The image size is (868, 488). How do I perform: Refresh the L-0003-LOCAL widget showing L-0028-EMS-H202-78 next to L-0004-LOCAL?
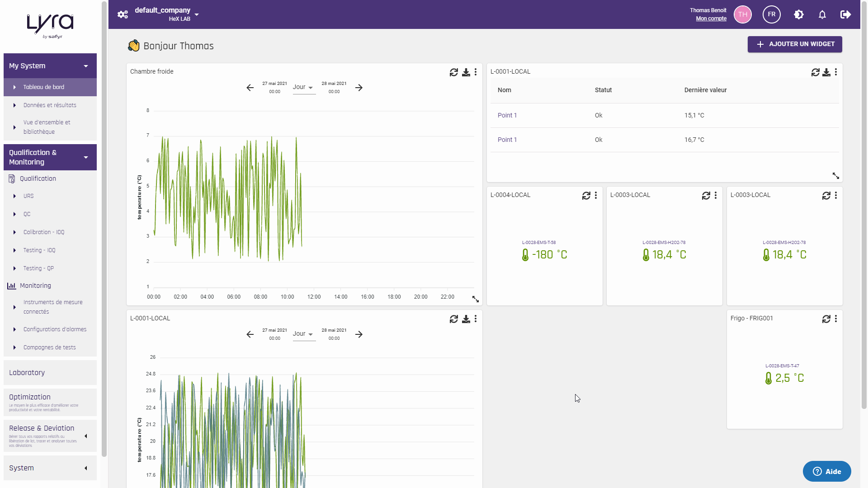pos(706,196)
